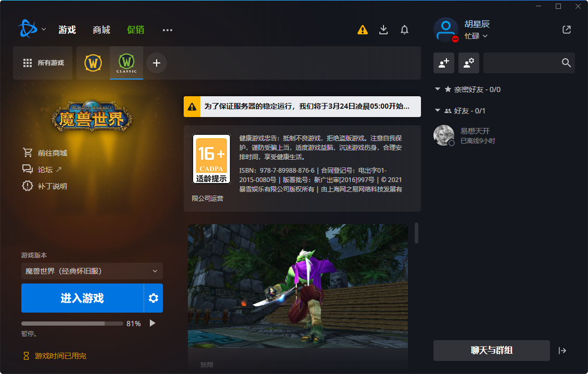
Task: Click the 易想天开 friend avatar
Action: [x=444, y=135]
